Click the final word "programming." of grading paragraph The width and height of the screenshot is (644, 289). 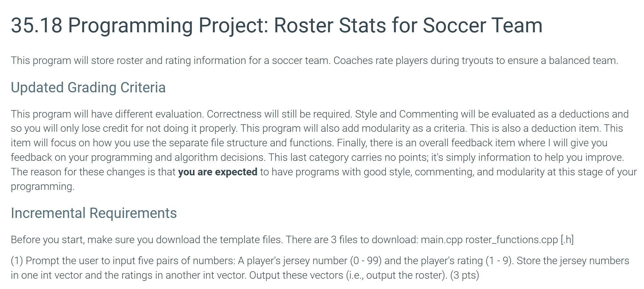[x=43, y=187]
